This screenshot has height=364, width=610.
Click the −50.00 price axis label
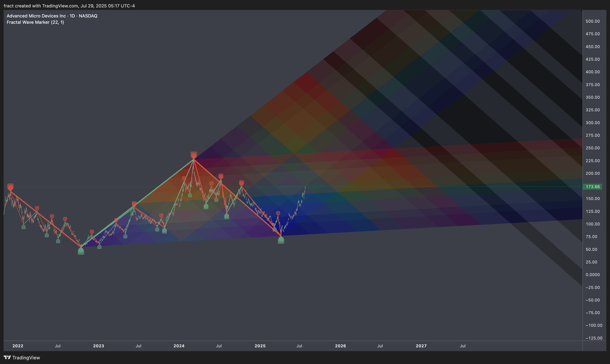point(593,300)
